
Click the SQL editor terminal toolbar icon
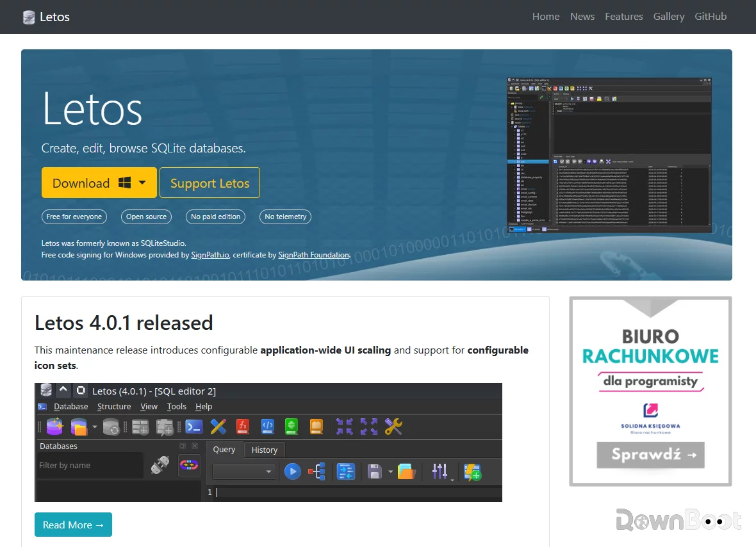tap(194, 427)
